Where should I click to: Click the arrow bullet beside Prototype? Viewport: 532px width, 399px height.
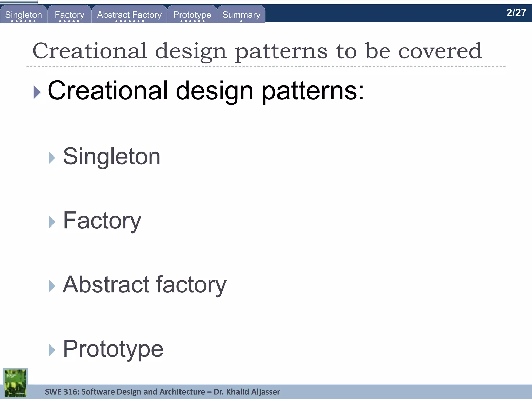pyautogui.click(x=52, y=350)
